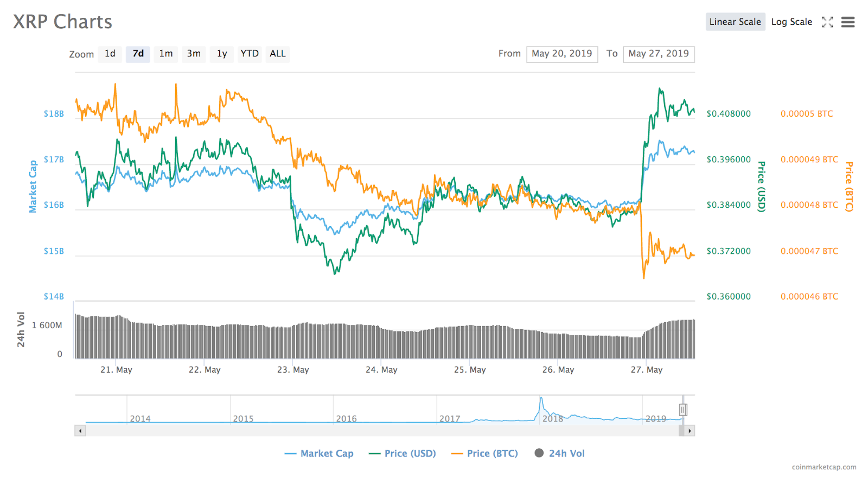The image size is (868, 478).
Task: Click the Price (USD) axis title
Action: click(x=762, y=187)
